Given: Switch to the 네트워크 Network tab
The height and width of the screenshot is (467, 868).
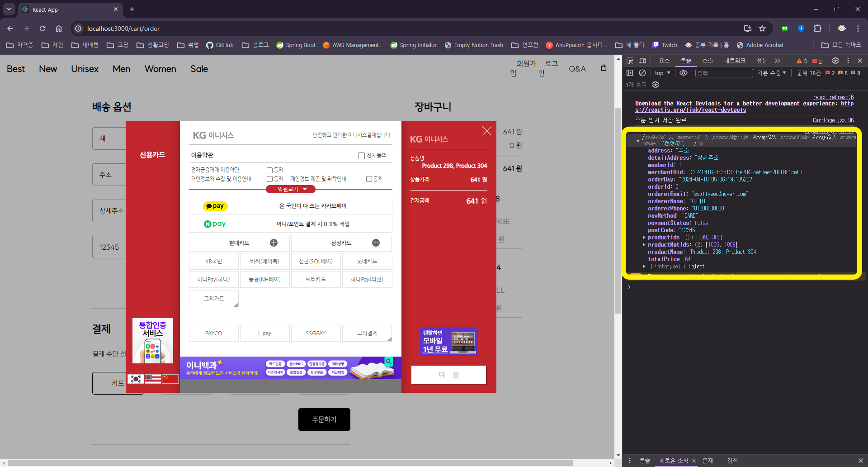Looking at the screenshot, I should pyautogui.click(x=735, y=61).
